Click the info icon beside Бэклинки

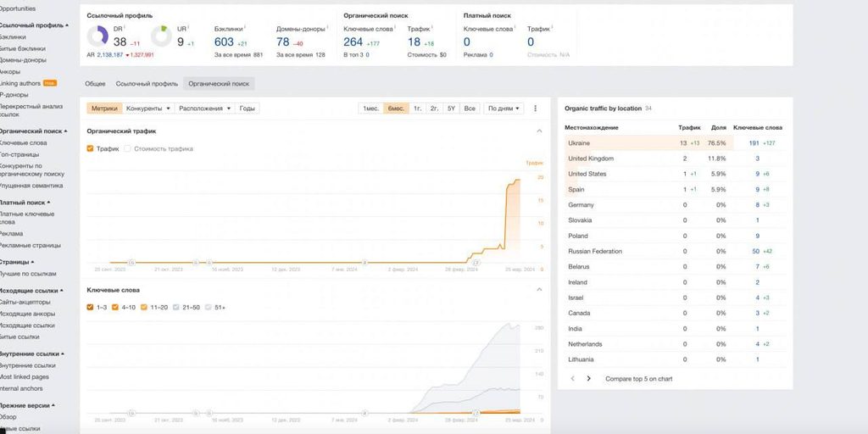click(245, 27)
